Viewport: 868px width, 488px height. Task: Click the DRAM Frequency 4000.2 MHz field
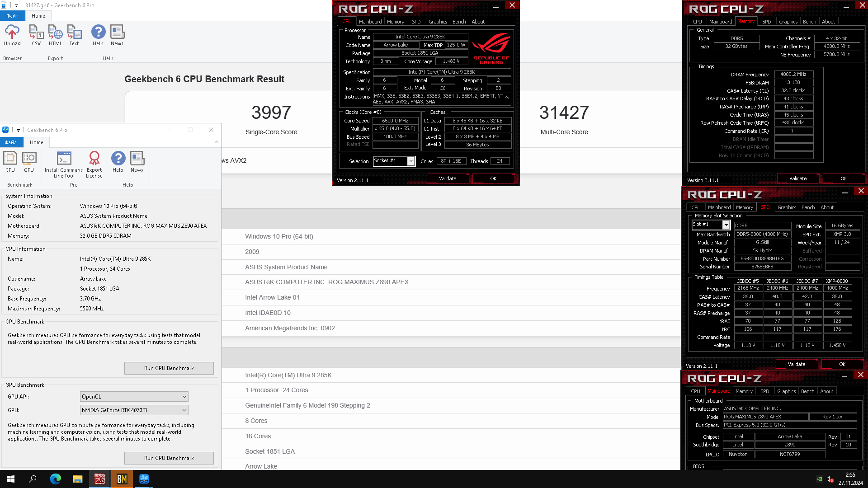point(794,74)
